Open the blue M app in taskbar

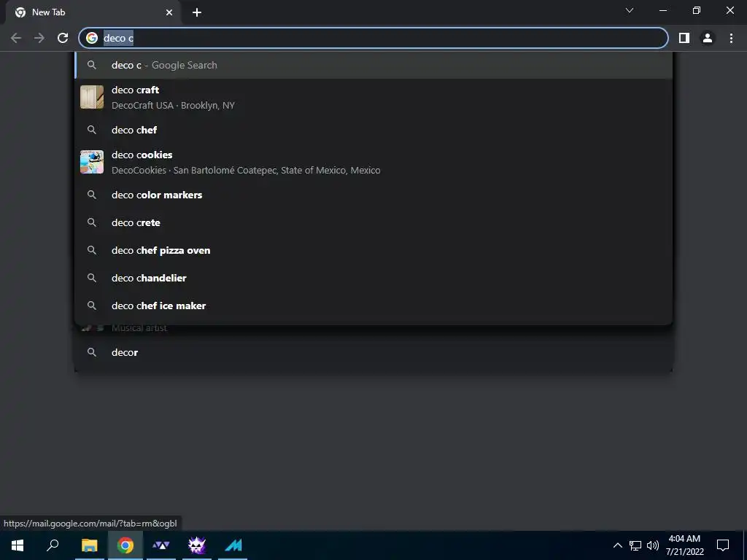pos(233,545)
